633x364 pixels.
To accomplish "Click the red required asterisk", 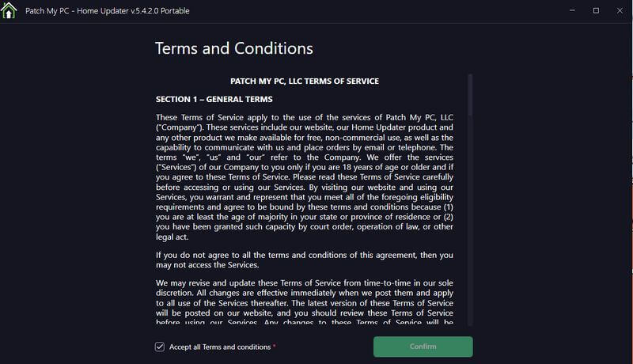I will click(274, 347).
